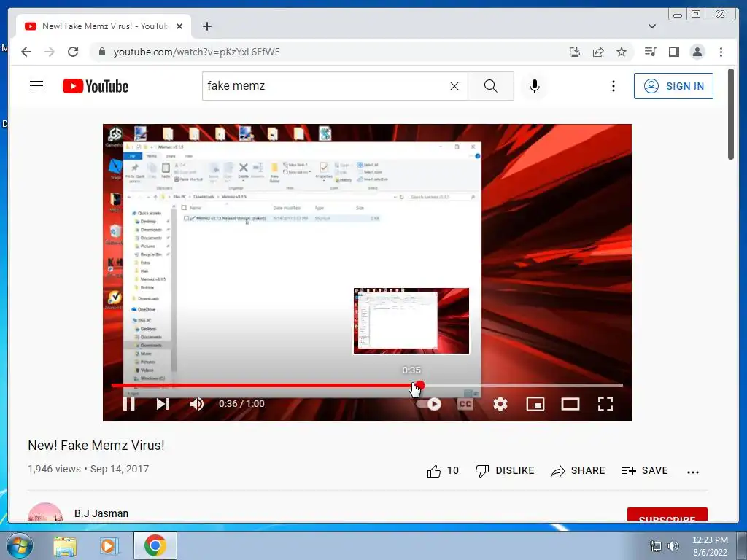747x560 pixels.
Task: Open the network icon in system tray
Action: 656,546
